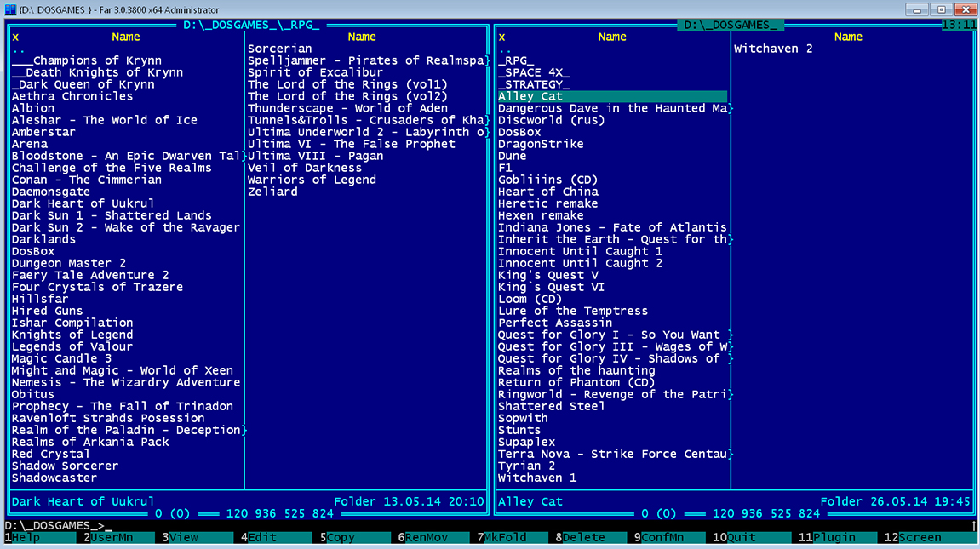Select Realms of Arkania Pack folder
This screenshot has width=980, height=549.
tap(90, 443)
